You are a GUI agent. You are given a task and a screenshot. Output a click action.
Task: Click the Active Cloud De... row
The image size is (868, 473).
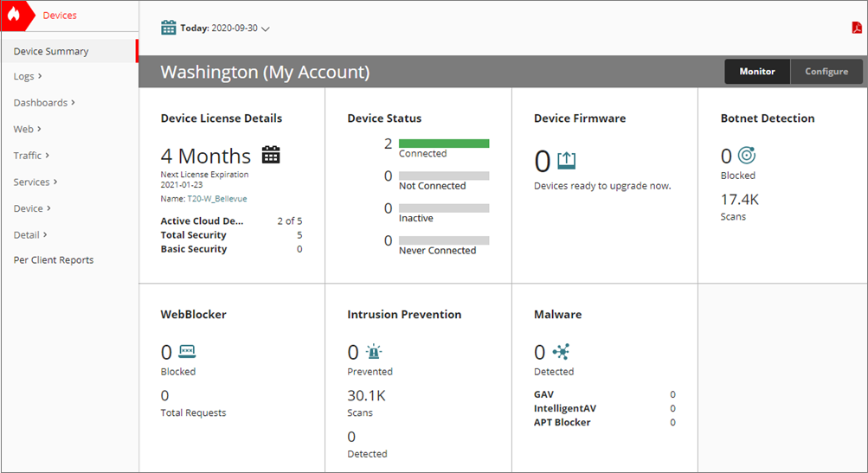pyautogui.click(x=231, y=221)
